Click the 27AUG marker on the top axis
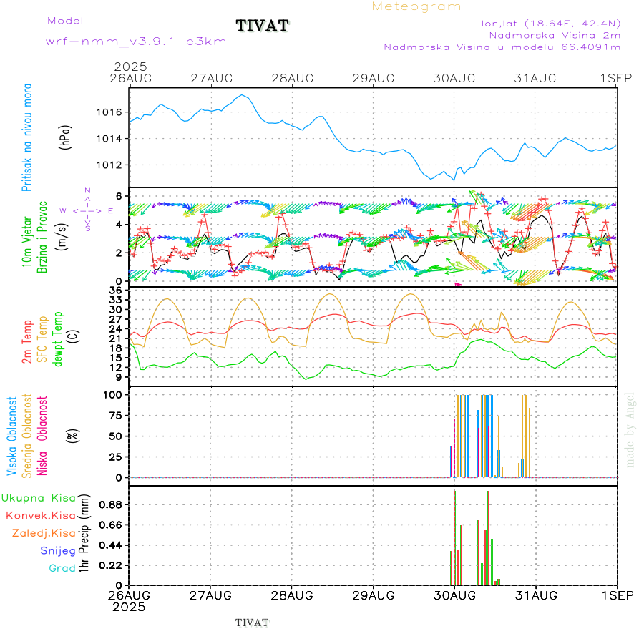This screenshot has height=644, width=644. point(210,77)
